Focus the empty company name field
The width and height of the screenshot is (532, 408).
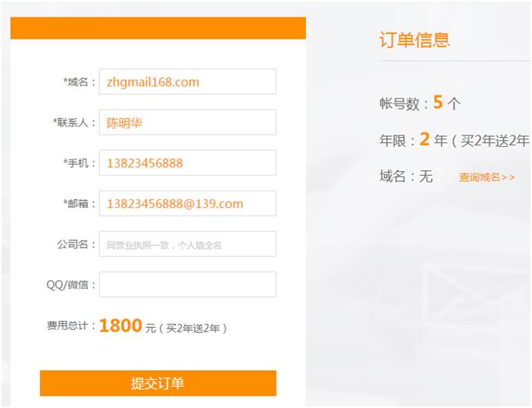coord(187,244)
